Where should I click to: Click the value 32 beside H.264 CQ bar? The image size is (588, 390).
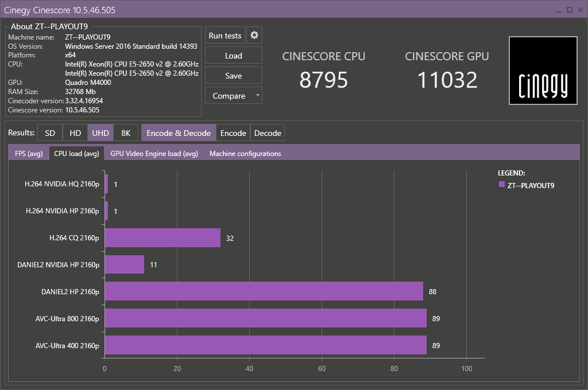[230, 238]
